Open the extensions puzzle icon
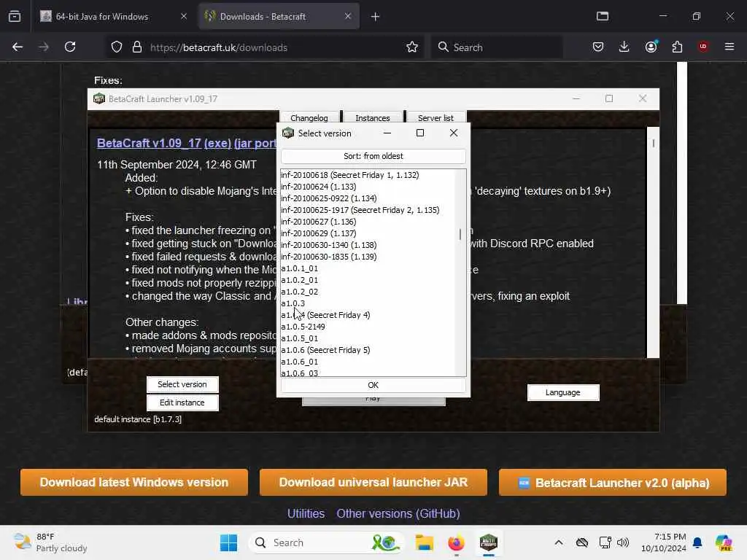 click(677, 47)
